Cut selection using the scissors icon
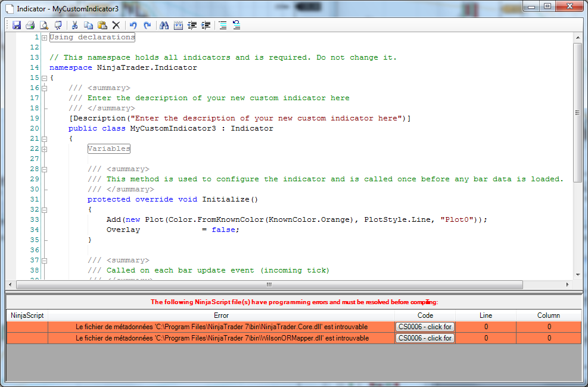Image resolution: width=588 pixels, height=387 pixels. [74, 25]
